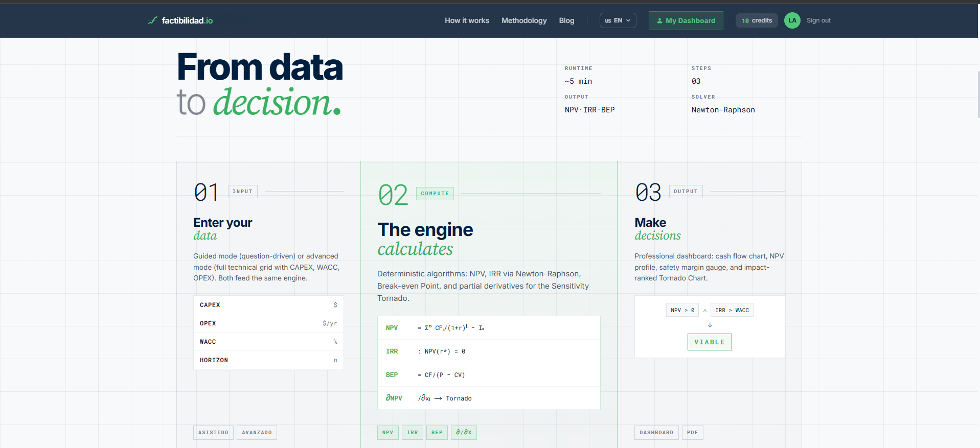The height and width of the screenshot is (448, 980).
Task: Click the NPV > 0 condition chip
Action: [682, 310]
